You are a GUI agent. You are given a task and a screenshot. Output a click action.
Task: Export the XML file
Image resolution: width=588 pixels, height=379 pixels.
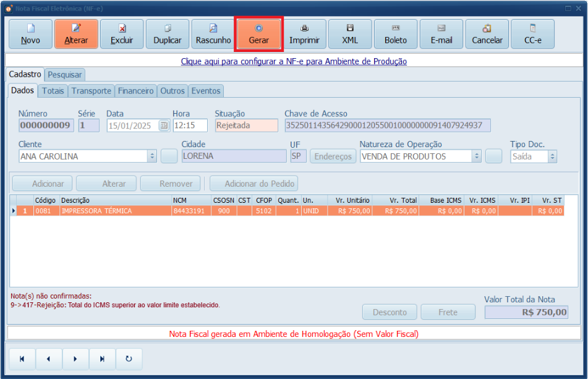click(x=350, y=34)
